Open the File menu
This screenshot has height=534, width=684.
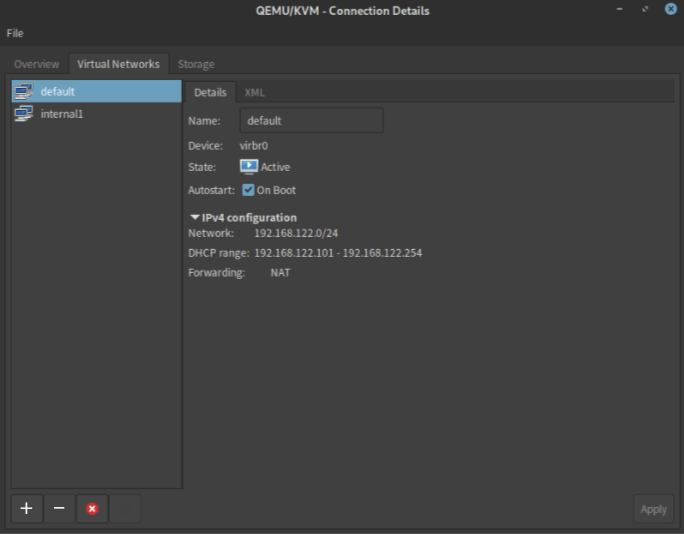click(x=15, y=33)
